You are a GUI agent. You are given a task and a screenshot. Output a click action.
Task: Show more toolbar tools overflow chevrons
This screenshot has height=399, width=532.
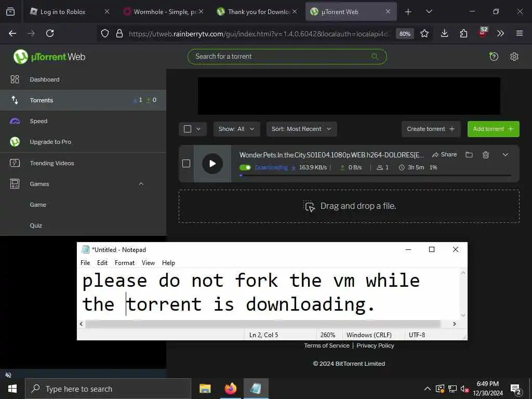click(x=500, y=33)
